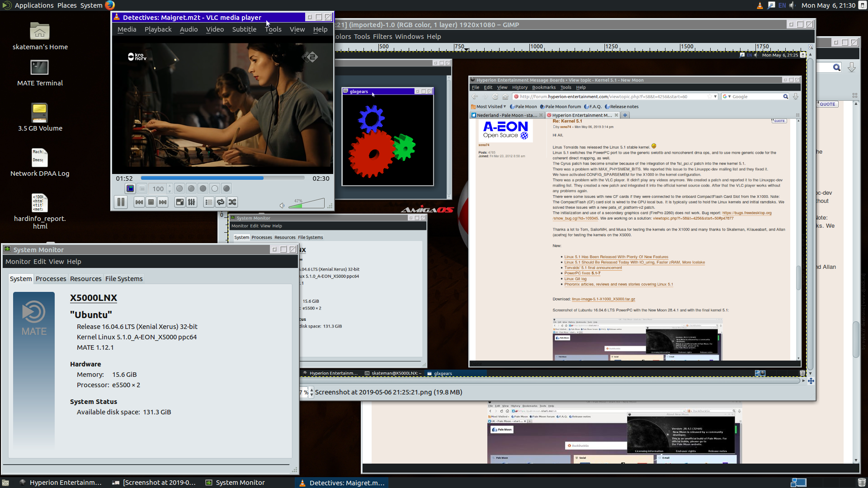This screenshot has width=868, height=488.
Task: Switch to Hyperion Entertainm... taskbar window
Action: click(61, 483)
